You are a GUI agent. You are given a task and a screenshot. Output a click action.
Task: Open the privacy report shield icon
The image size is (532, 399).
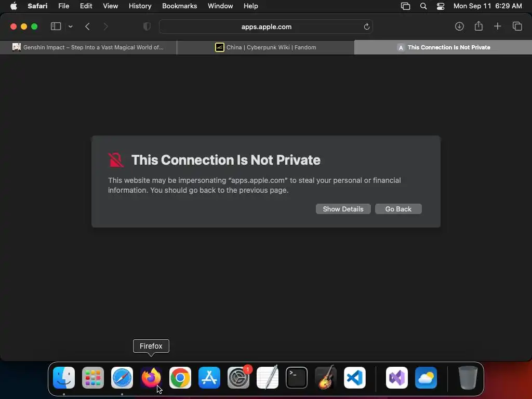147,26
